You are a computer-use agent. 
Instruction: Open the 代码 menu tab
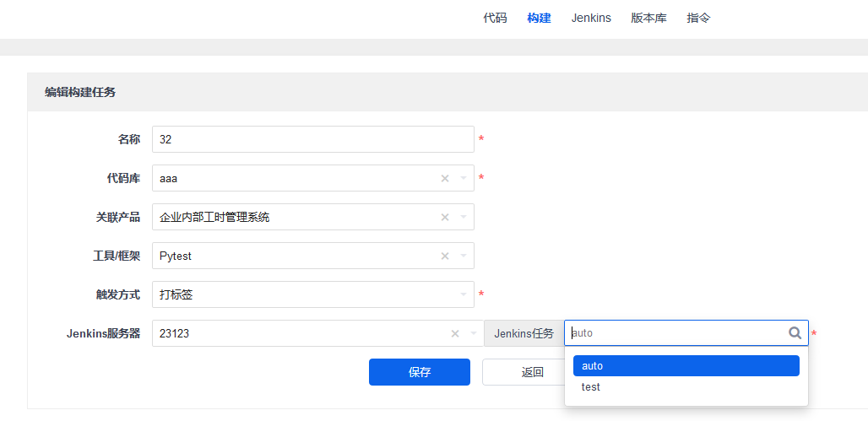point(495,18)
